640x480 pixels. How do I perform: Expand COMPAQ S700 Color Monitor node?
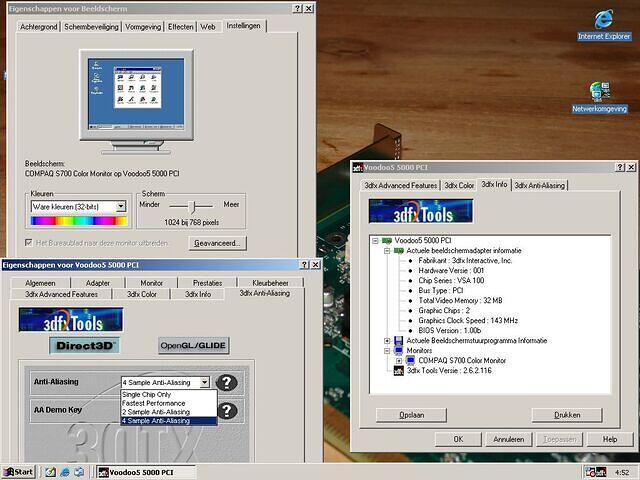point(399,361)
